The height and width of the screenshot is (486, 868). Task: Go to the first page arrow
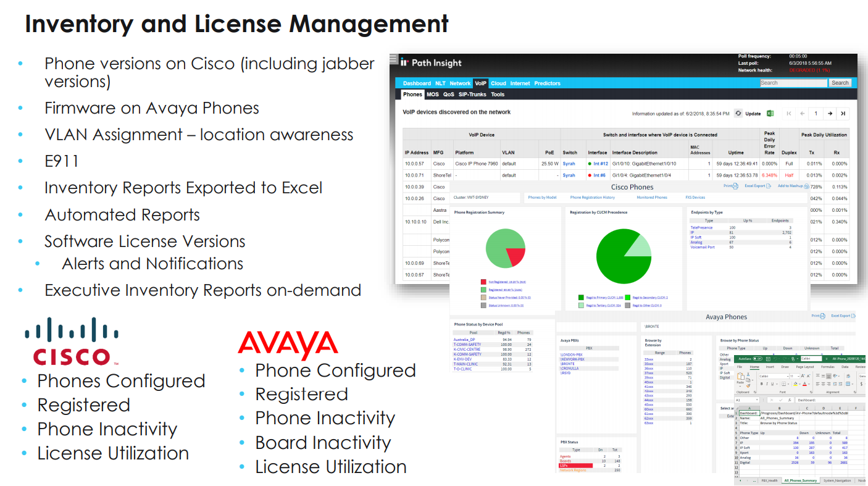click(788, 114)
